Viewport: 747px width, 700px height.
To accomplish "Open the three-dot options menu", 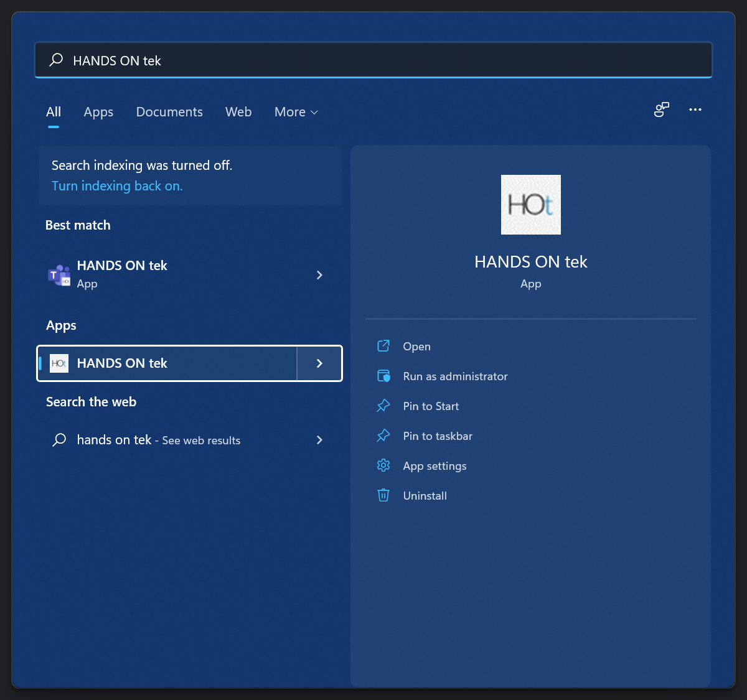I will (695, 110).
